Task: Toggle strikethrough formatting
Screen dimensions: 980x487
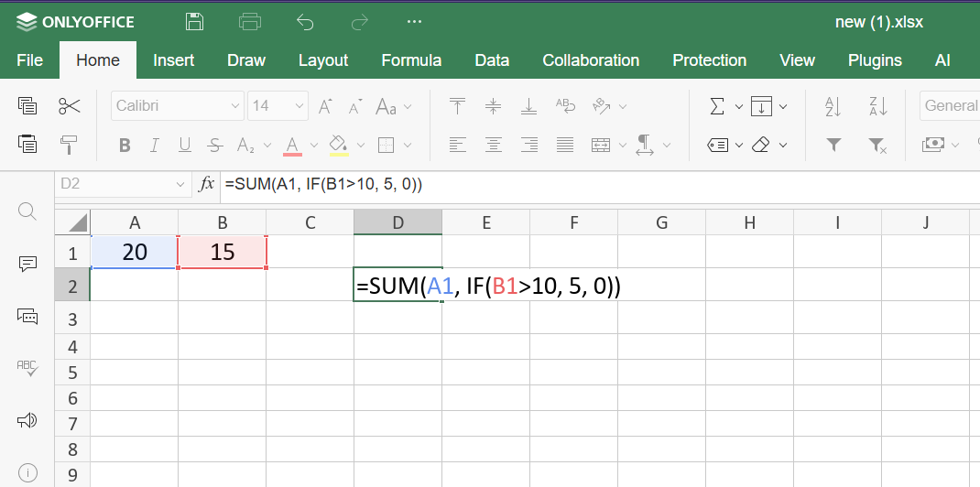Action: pos(215,146)
